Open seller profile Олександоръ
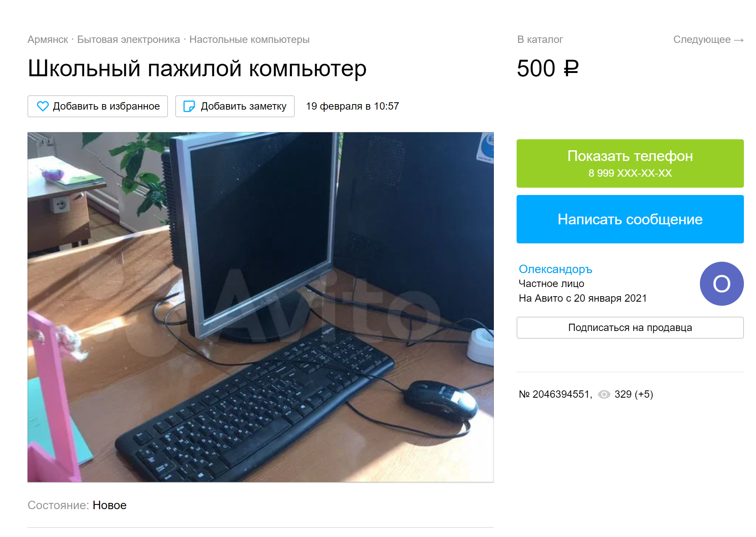 [555, 269]
